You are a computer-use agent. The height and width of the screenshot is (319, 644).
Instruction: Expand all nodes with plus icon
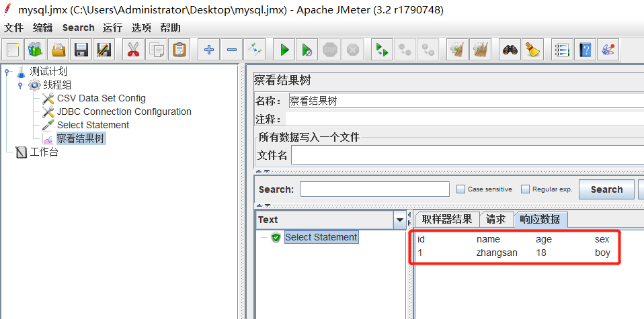(208, 50)
